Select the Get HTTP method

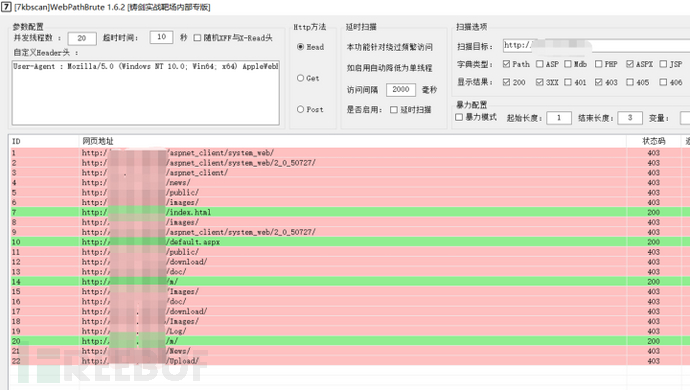tap(301, 78)
